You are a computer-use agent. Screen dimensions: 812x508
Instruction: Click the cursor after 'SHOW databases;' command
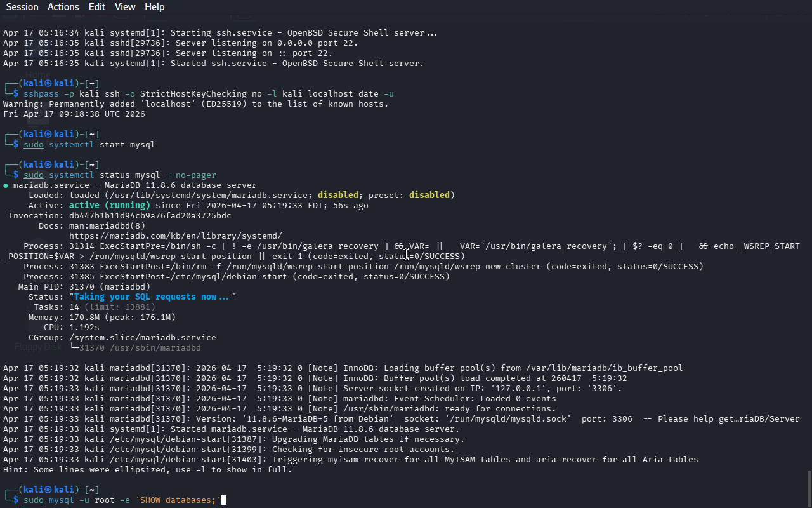click(223, 500)
